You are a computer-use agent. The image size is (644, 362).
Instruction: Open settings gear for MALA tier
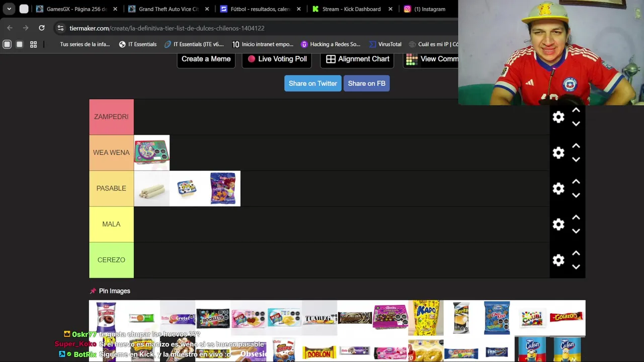tap(558, 224)
